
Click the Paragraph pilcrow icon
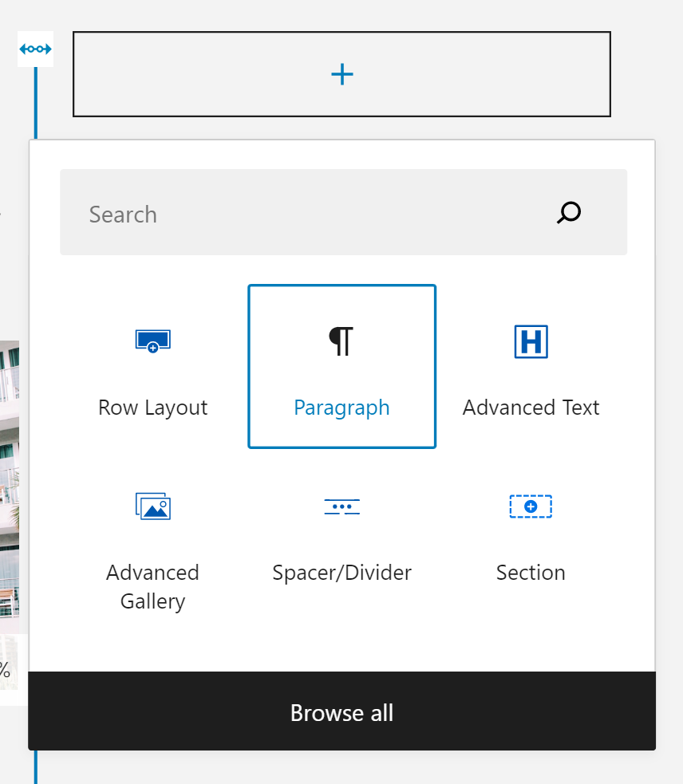coord(341,341)
